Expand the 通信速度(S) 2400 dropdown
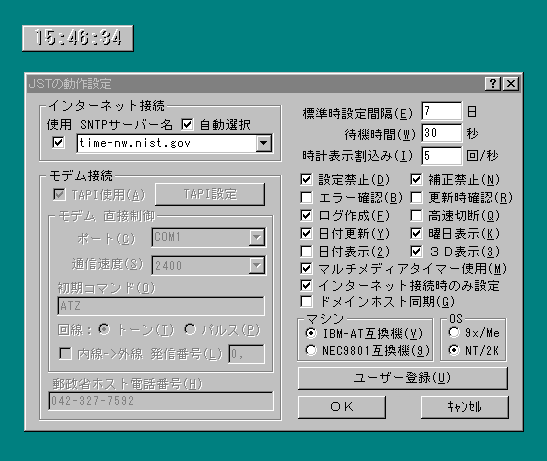This screenshot has height=461, width=547. (257, 265)
